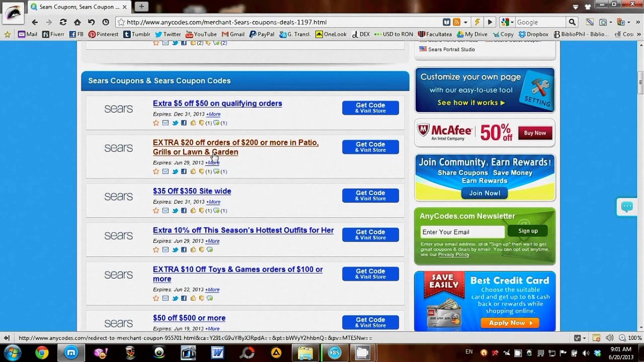Email the EXTRA $20 off Patio coupon

[x=166, y=171]
